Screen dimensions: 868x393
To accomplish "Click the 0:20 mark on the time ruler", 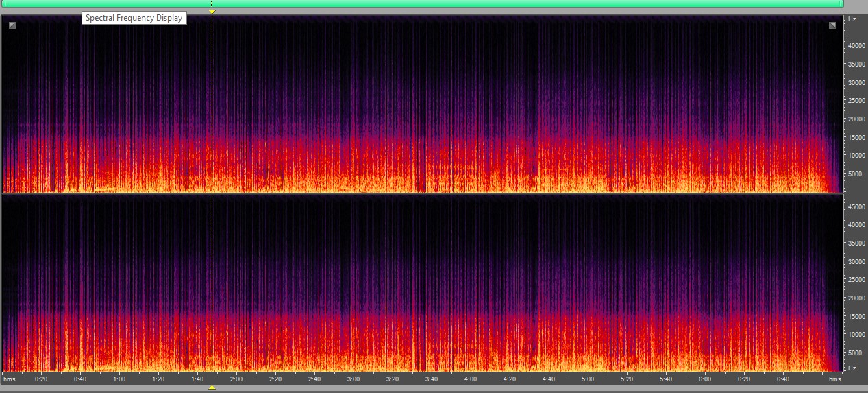I will tap(41, 379).
